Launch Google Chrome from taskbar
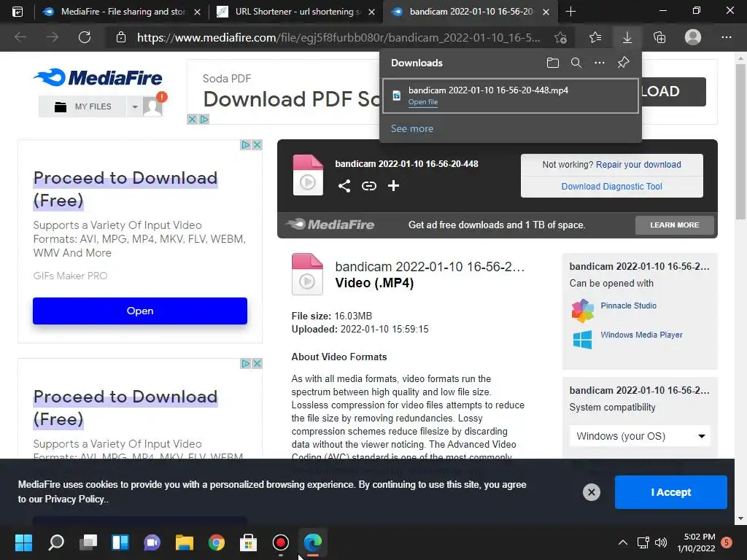This screenshot has width=747, height=560. coord(216,542)
